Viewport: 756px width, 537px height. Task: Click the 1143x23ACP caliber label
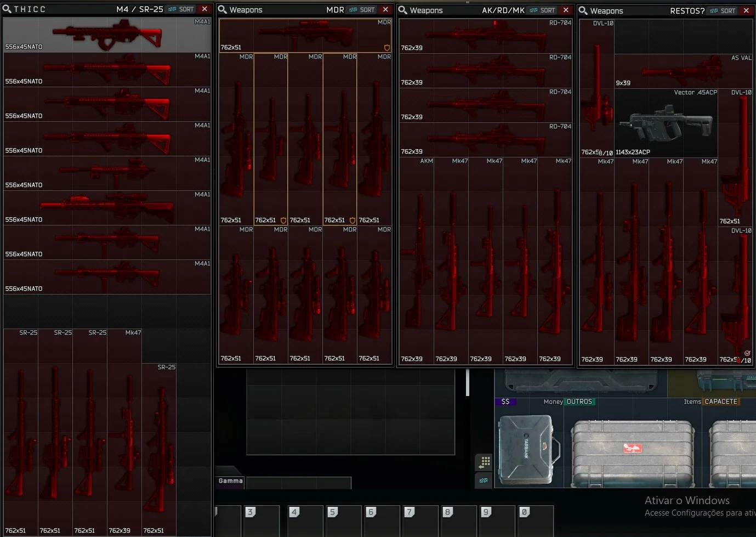(x=633, y=152)
